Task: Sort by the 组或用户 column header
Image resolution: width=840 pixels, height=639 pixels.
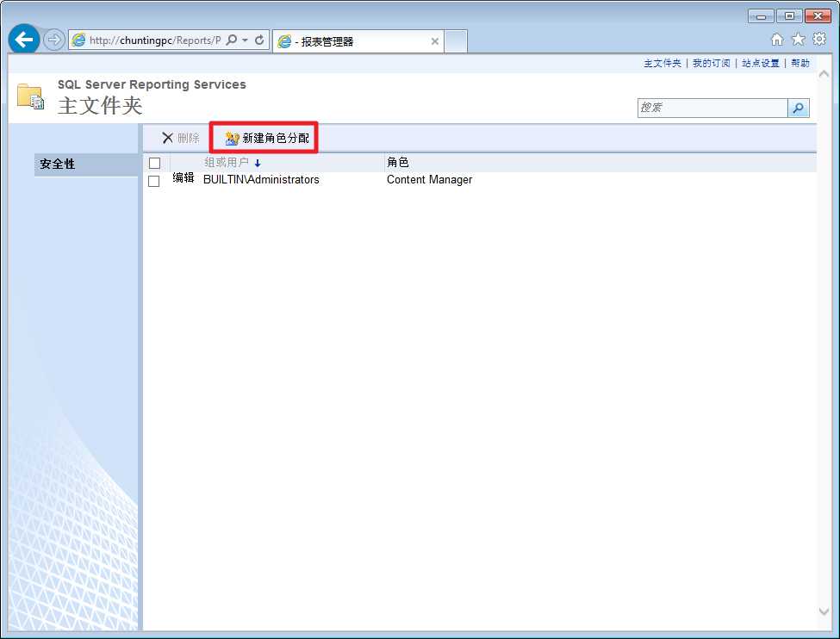Action: pyautogui.click(x=227, y=162)
